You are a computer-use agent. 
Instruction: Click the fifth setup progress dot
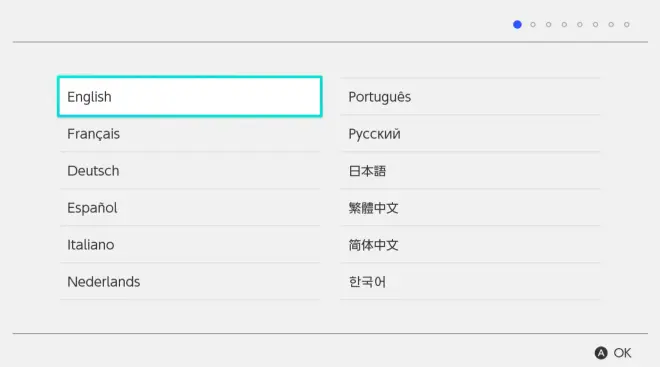[580, 24]
